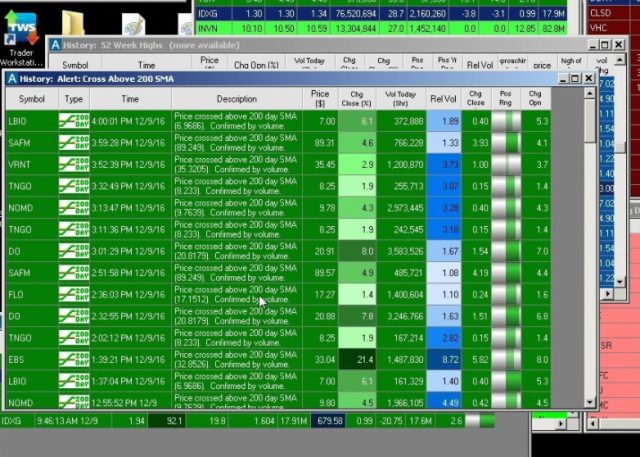Sort by the Symbol column in 200 SMA window
Viewport: 640px width, 457px height.
32,99
